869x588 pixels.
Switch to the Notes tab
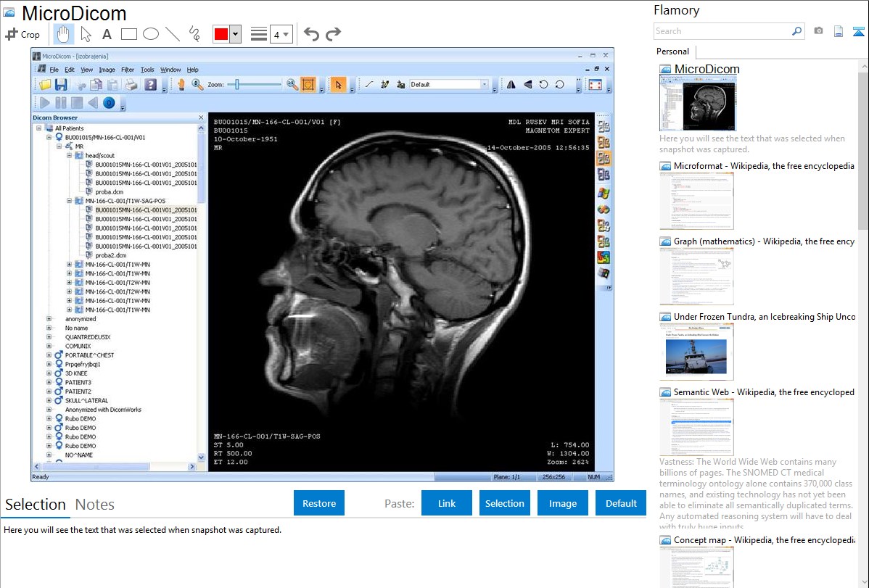pyautogui.click(x=95, y=505)
